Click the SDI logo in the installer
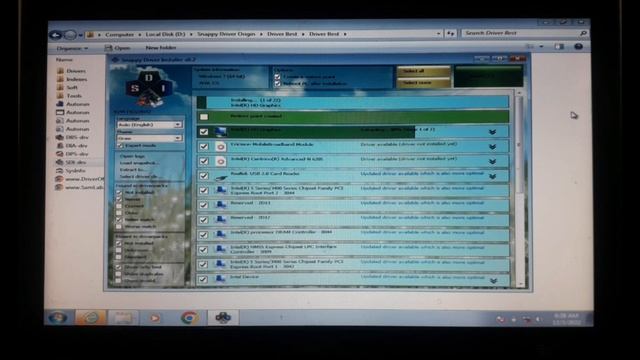This screenshot has height=360, width=640. pyautogui.click(x=149, y=88)
